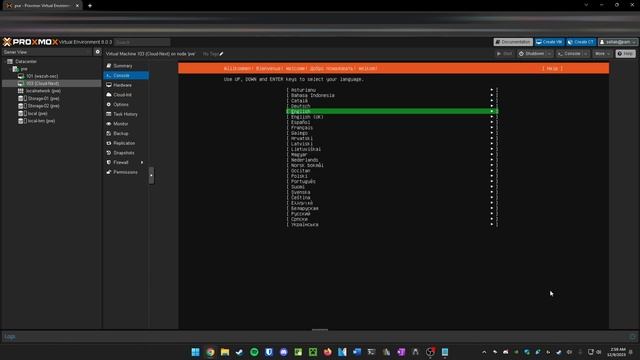Click the Start VM button

(x=504, y=53)
